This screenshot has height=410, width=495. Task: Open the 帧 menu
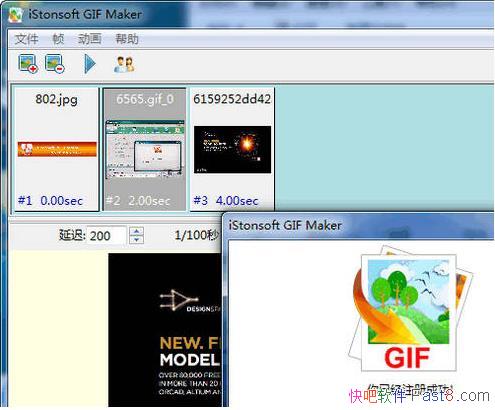58,39
